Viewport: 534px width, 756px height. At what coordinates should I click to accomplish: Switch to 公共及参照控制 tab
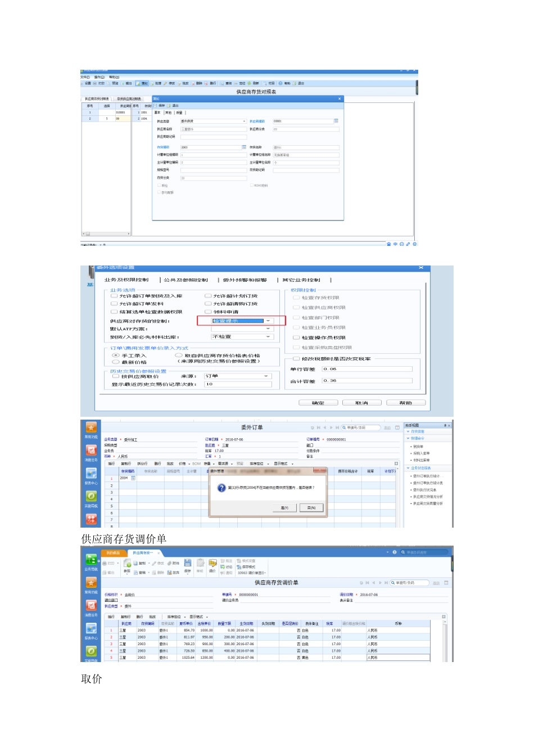click(x=185, y=280)
